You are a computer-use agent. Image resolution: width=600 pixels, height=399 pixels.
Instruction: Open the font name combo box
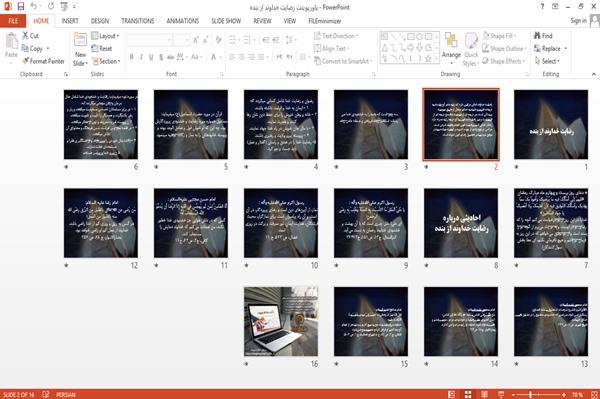pyautogui.click(x=149, y=40)
